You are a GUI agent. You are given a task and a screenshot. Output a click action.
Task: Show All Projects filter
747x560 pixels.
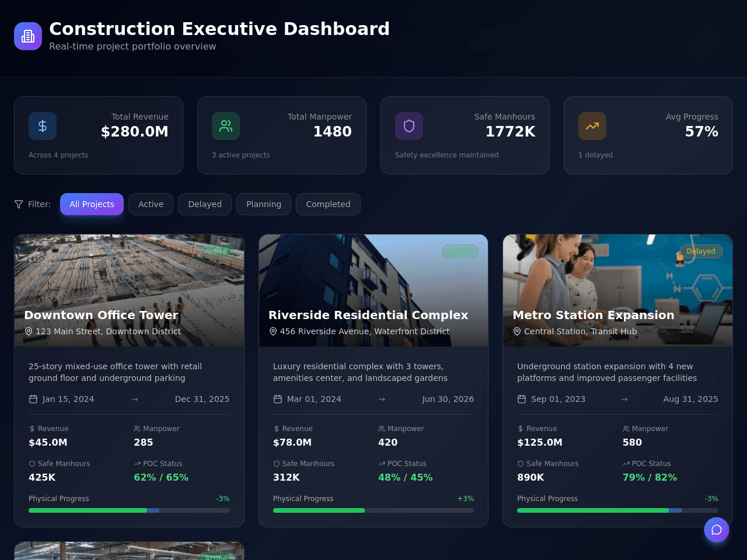(92, 204)
